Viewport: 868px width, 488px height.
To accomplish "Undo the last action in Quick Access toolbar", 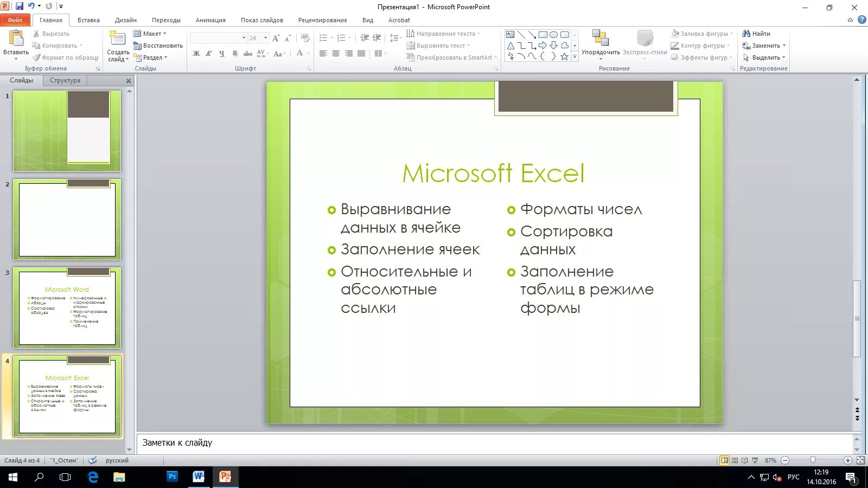I will pos(31,6).
